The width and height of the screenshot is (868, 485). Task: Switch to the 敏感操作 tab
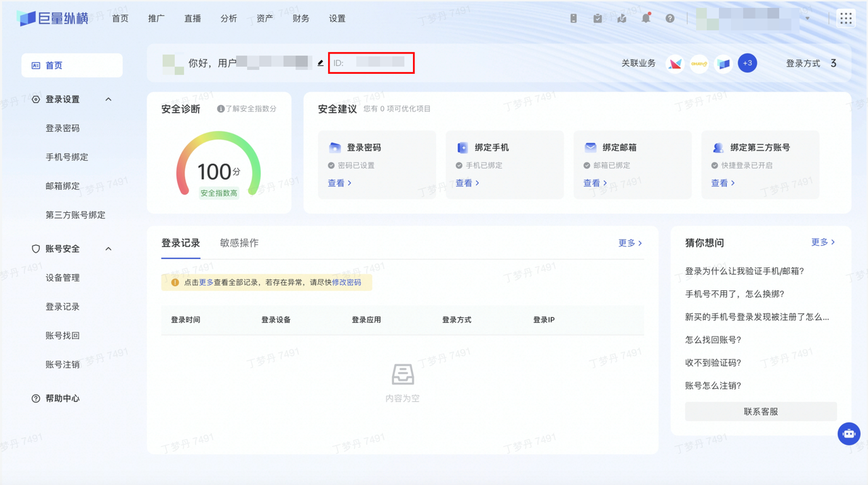pyautogui.click(x=239, y=243)
